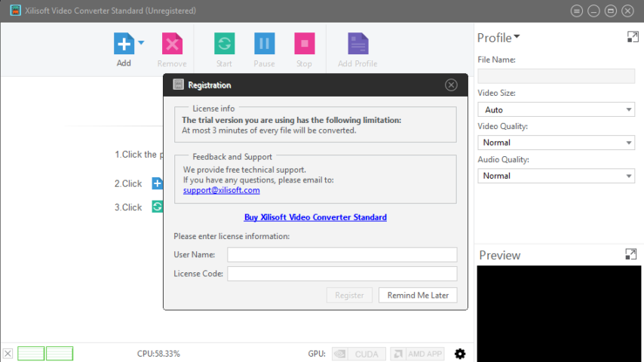Click the File Name input field

556,76
